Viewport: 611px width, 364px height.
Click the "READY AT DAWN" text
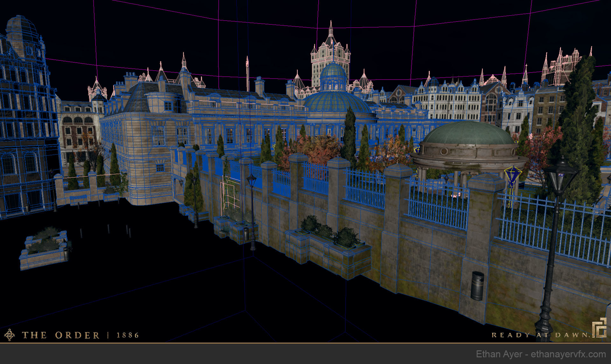[x=540, y=335]
